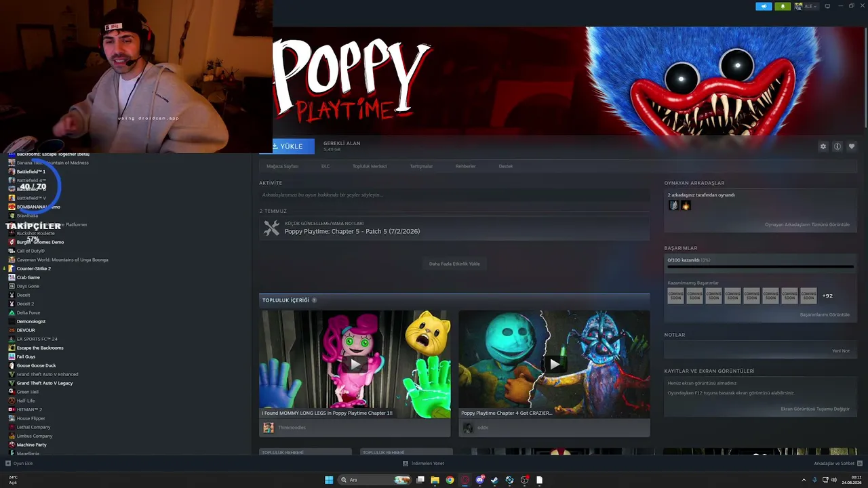Click the patch notes wrench icon
868x488 pixels.
pyautogui.click(x=271, y=228)
